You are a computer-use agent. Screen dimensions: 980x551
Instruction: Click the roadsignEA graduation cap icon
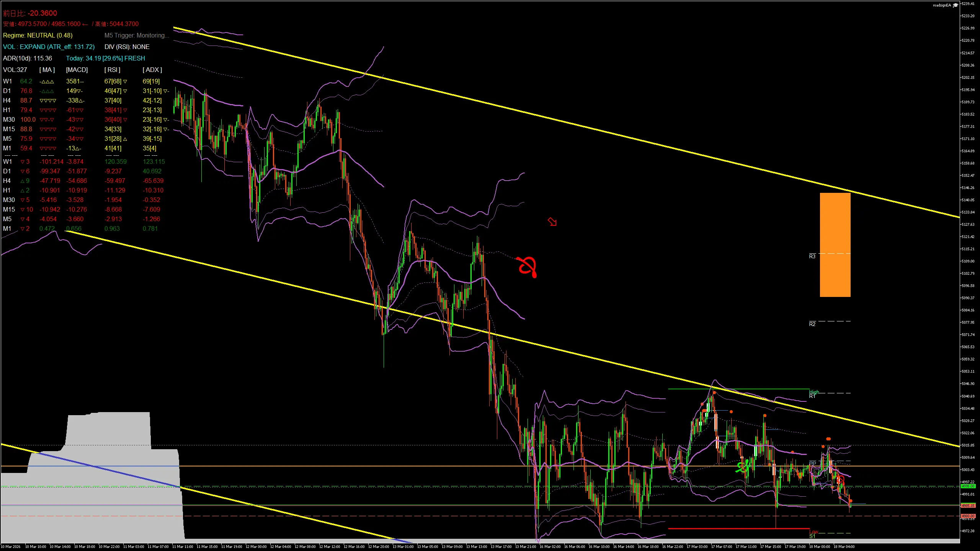[x=955, y=5]
